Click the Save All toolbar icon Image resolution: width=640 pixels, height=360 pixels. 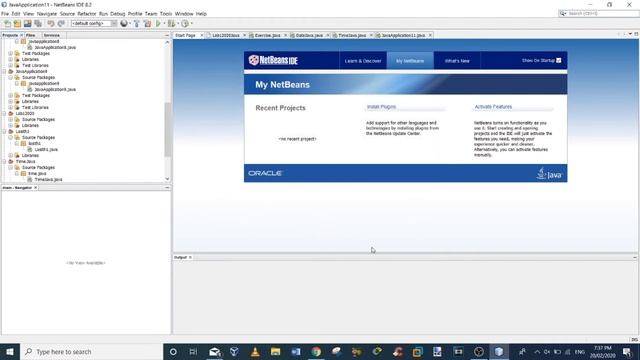[x=38, y=24]
